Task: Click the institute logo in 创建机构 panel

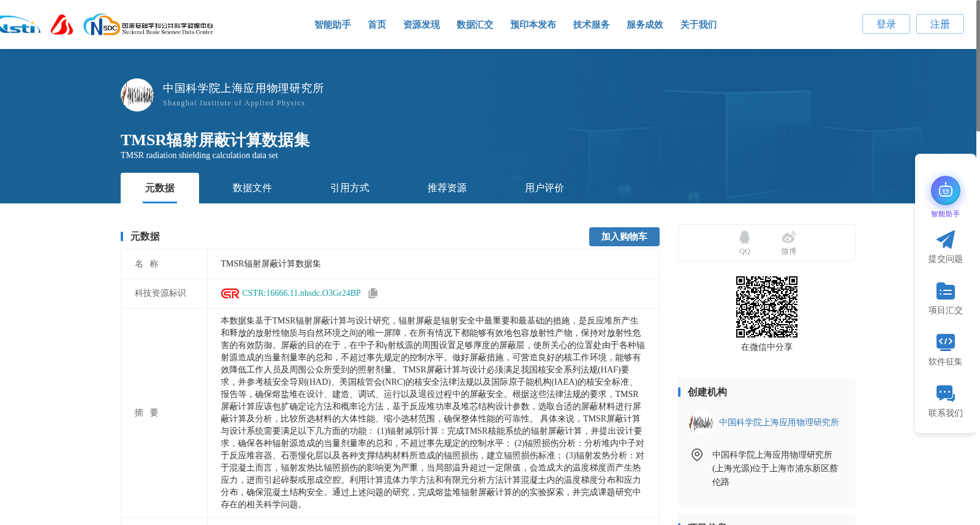Action: click(x=701, y=423)
